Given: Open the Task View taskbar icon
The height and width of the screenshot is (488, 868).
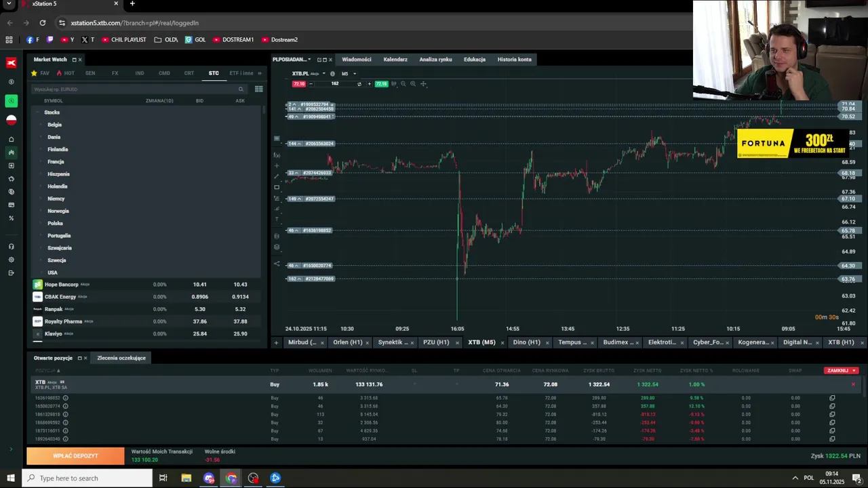Looking at the screenshot, I should [x=163, y=478].
